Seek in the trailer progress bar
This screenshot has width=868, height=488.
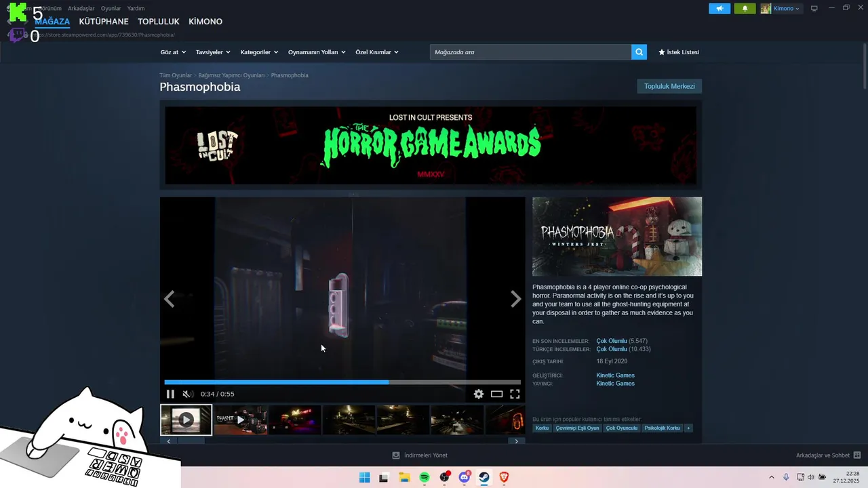coord(342,382)
